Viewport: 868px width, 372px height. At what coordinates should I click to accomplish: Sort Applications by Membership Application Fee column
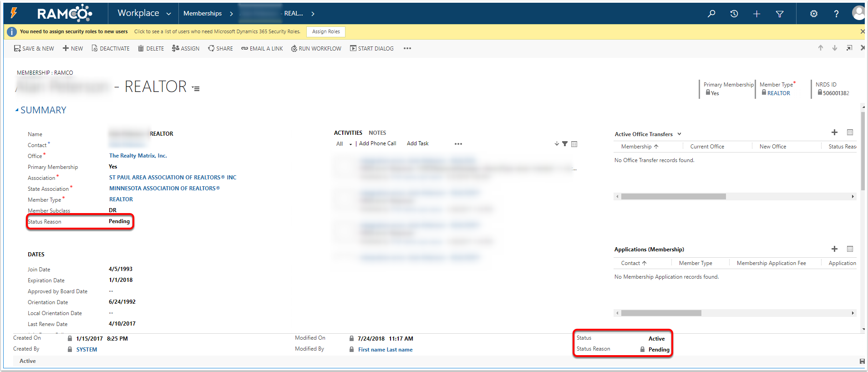[x=771, y=263]
